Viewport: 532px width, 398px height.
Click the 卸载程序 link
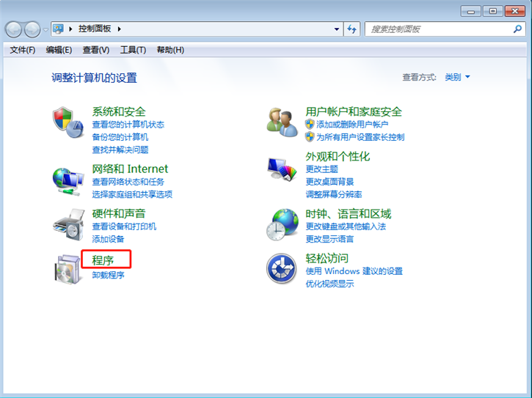(x=108, y=275)
